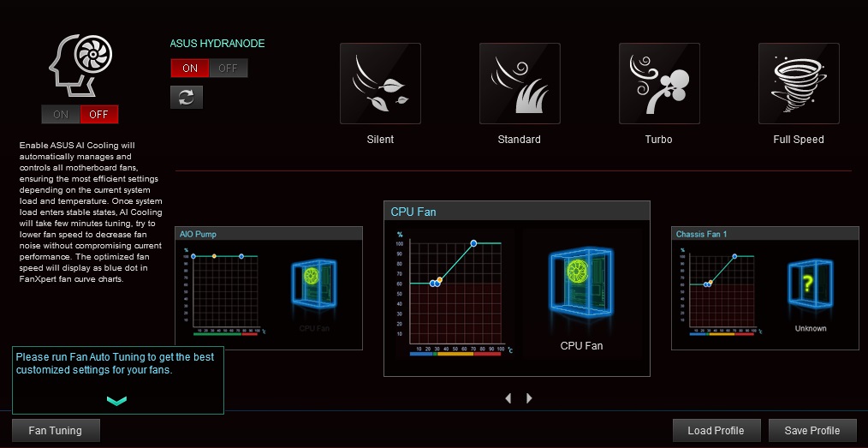The image size is (868, 448).
Task: Click the Unknown caption in Chassis Fan 1
Action: point(811,328)
